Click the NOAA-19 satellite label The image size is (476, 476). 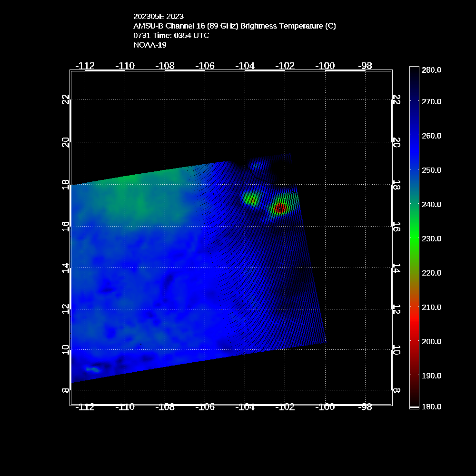(150, 45)
